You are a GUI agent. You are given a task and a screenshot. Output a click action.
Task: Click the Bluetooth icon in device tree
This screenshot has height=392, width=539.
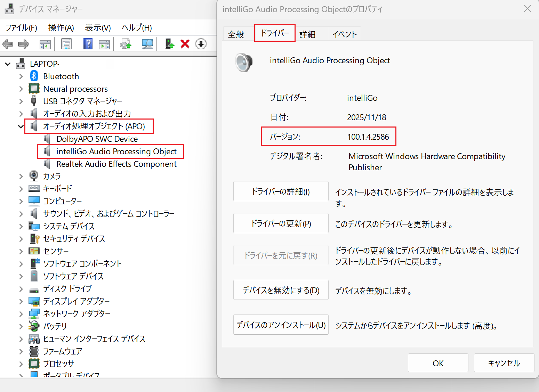(x=34, y=76)
